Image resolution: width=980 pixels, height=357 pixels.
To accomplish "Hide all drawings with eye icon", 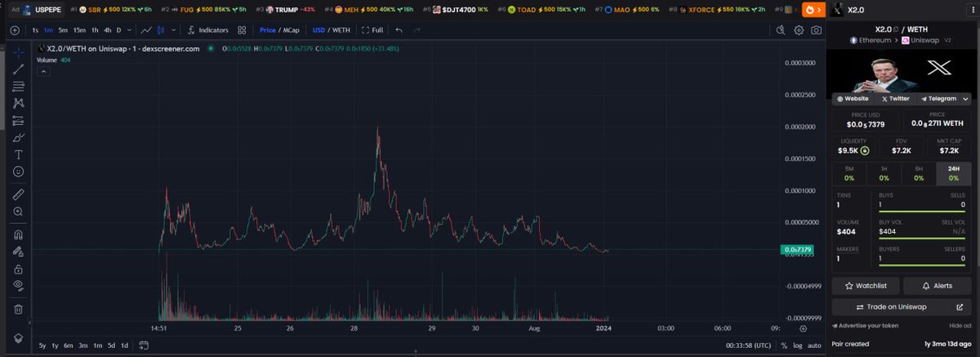I will (x=18, y=285).
